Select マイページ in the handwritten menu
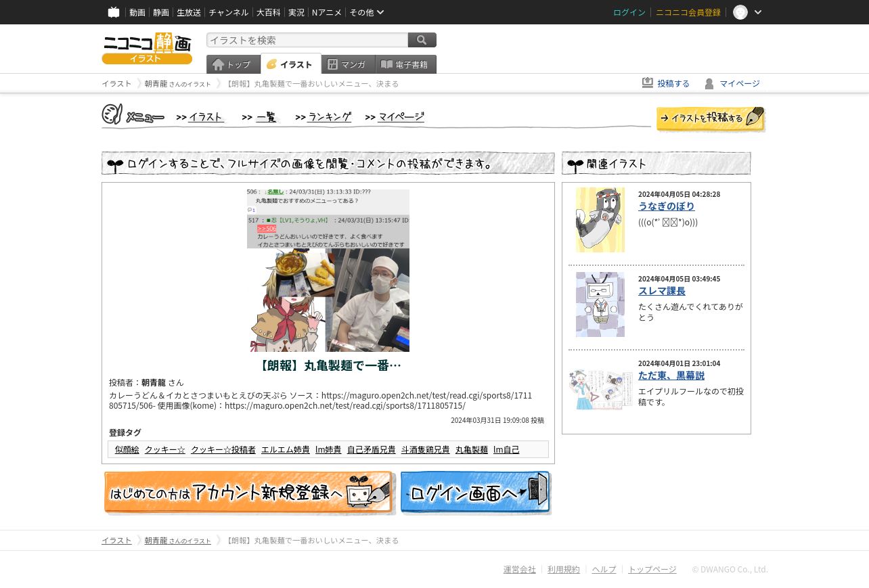 point(401,116)
